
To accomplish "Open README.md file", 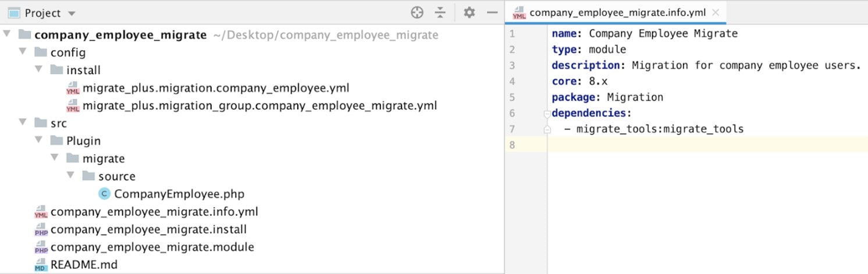I will pos(84,265).
